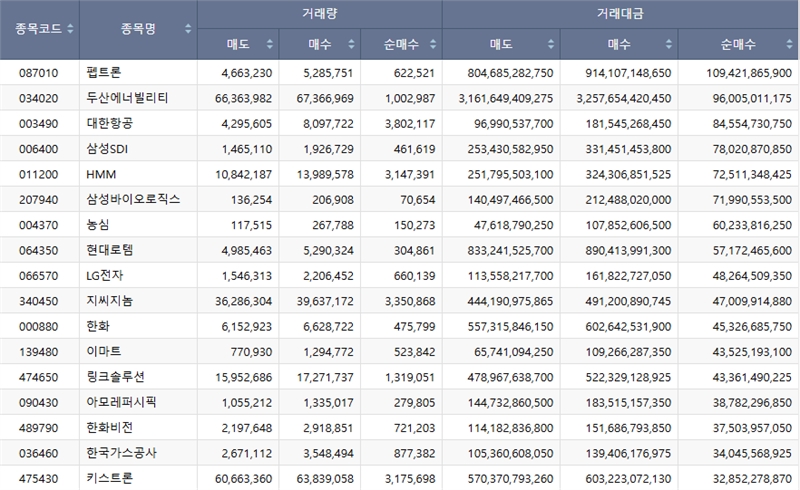
Task: Click buy volume 8,097,722
Action: pos(328,124)
